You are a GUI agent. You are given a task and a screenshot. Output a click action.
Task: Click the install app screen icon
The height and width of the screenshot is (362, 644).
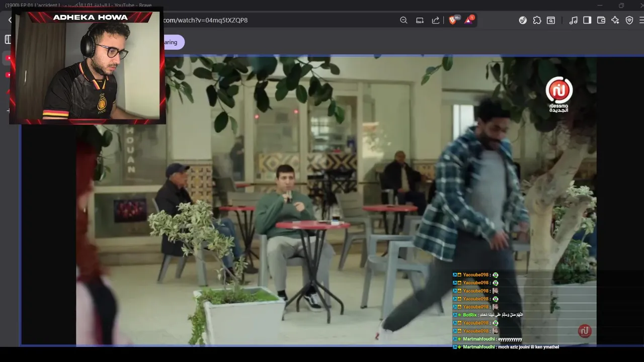pos(420,20)
